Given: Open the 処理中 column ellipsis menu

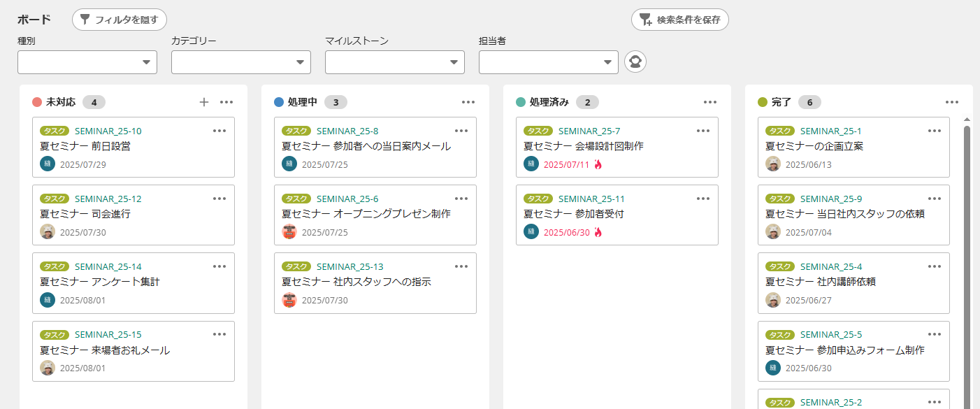Looking at the screenshot, I should click(x=468, y=102).
